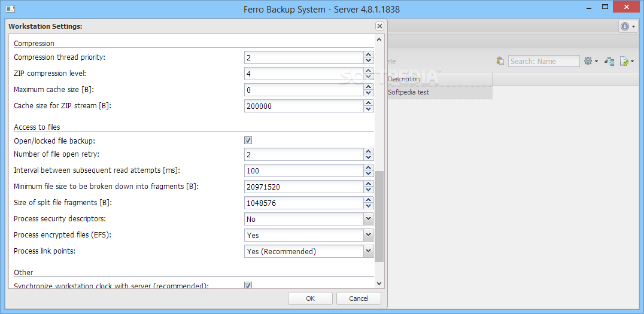
Task: Click the Compression section heading
Action: (x=34, y=43)
